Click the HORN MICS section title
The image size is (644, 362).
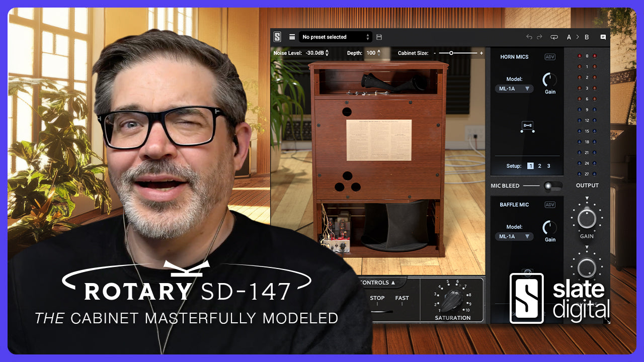click(x=514, y=57)
